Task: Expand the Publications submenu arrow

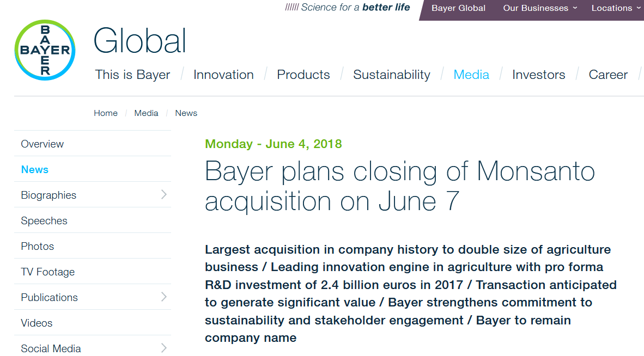Action: [x=163, y=297]
